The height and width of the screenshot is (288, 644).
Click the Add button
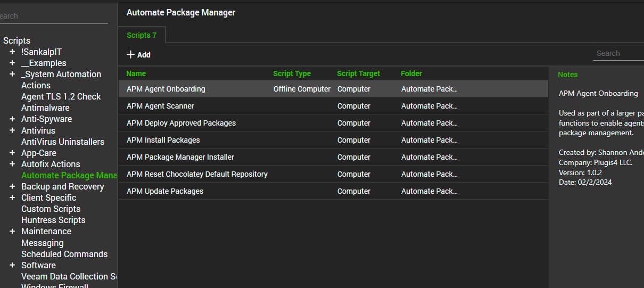coord(138,55)
